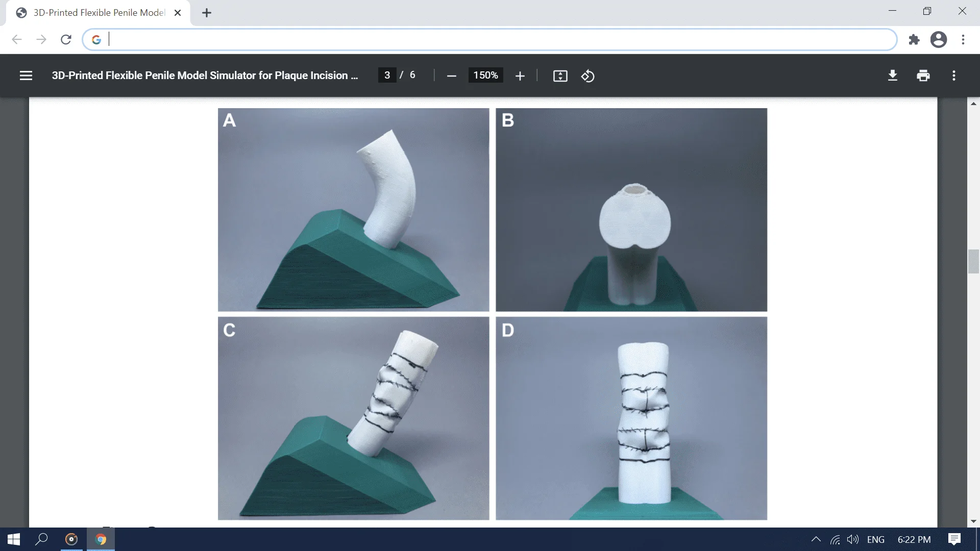Open the Chrome profile avatar
The height and width of the screenshot is (551, 980).
[938, 39]
